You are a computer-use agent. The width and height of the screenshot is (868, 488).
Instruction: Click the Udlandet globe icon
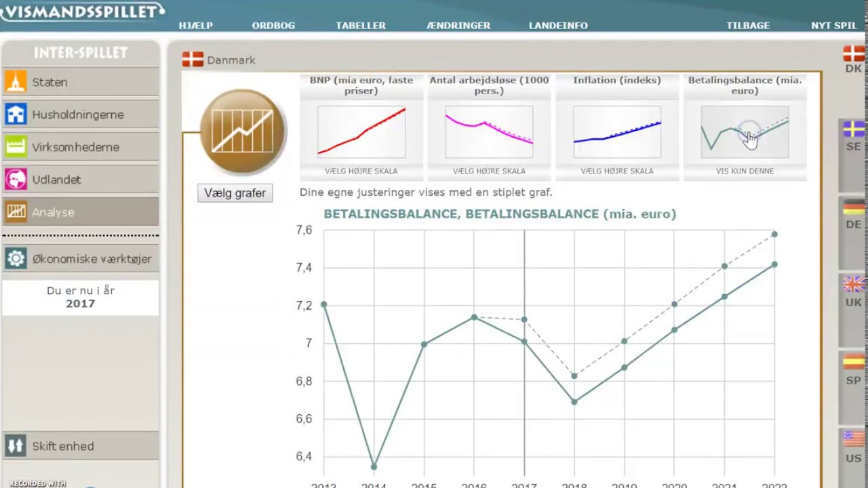pos(16,180)
